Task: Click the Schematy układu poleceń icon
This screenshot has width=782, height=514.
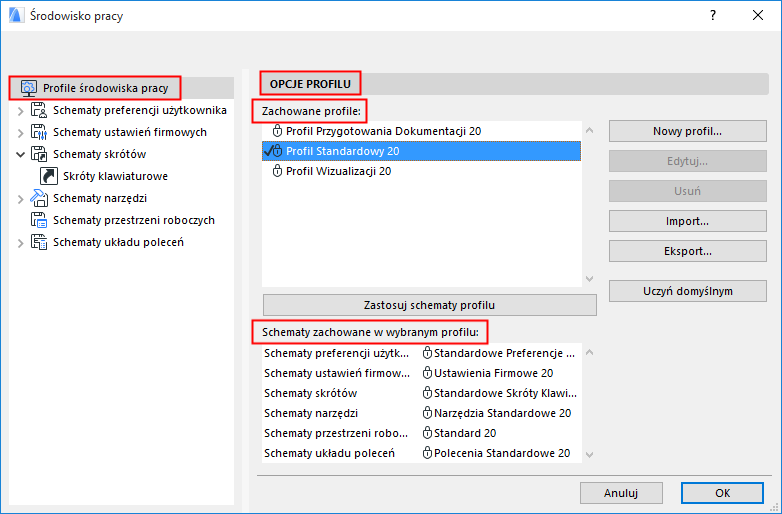Action: 39,242
